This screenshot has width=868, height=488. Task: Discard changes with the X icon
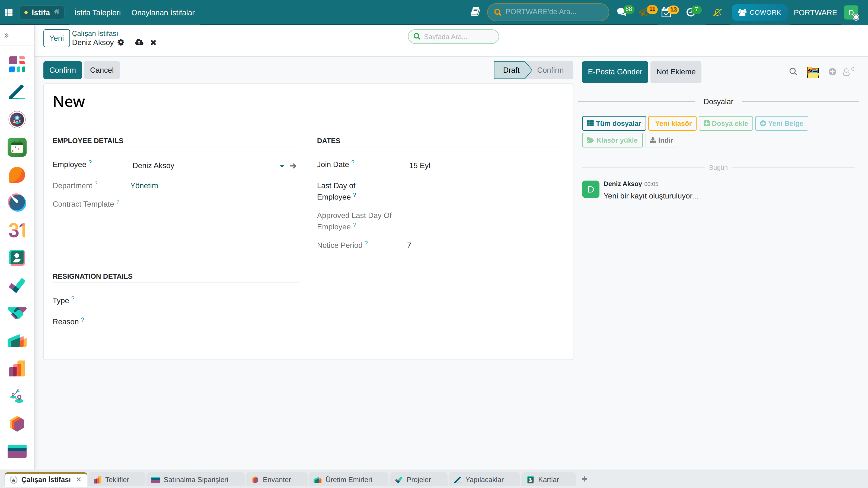click(x=153, y=43)
